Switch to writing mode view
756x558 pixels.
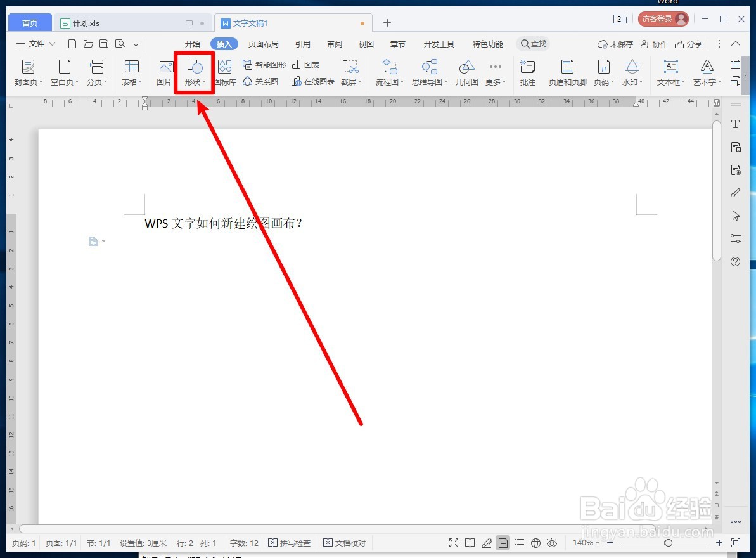[487, 543]
